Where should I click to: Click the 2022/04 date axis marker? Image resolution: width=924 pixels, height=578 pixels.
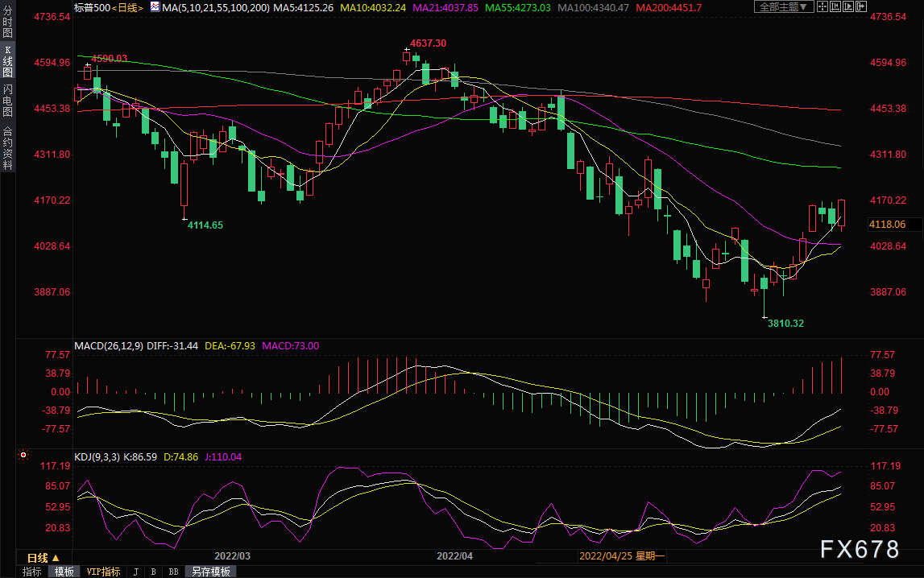tap(455, 556)
